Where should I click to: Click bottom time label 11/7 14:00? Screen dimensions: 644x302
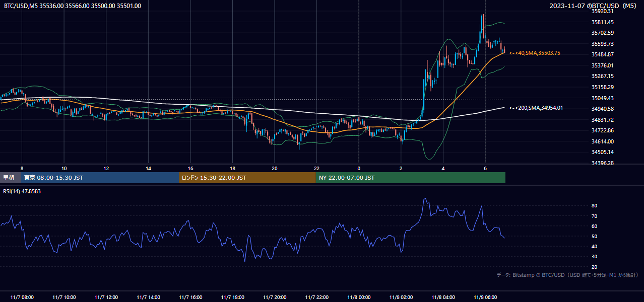point(148,297)
